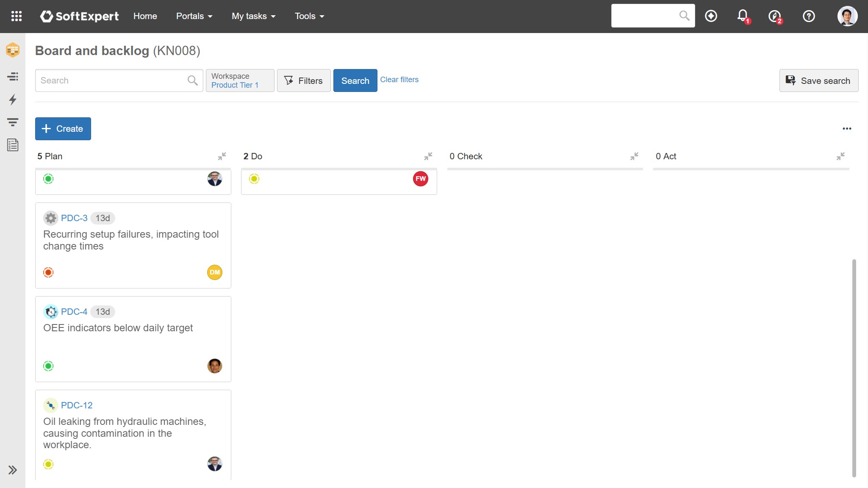Click the 13d badge on PDC-4

coord(103,312)
